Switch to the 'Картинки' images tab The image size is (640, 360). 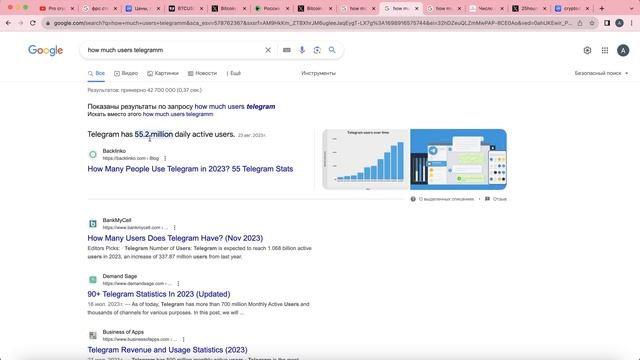(163, 73)
